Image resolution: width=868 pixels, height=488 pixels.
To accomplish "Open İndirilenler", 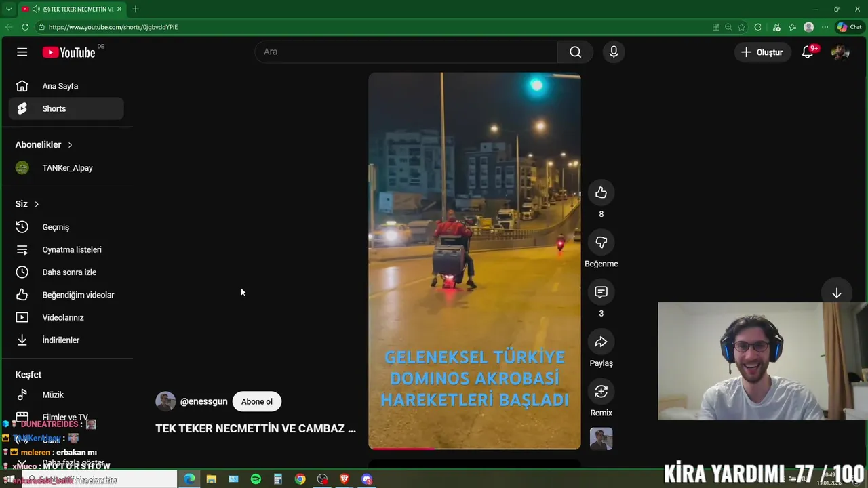I will click(66, 340).
